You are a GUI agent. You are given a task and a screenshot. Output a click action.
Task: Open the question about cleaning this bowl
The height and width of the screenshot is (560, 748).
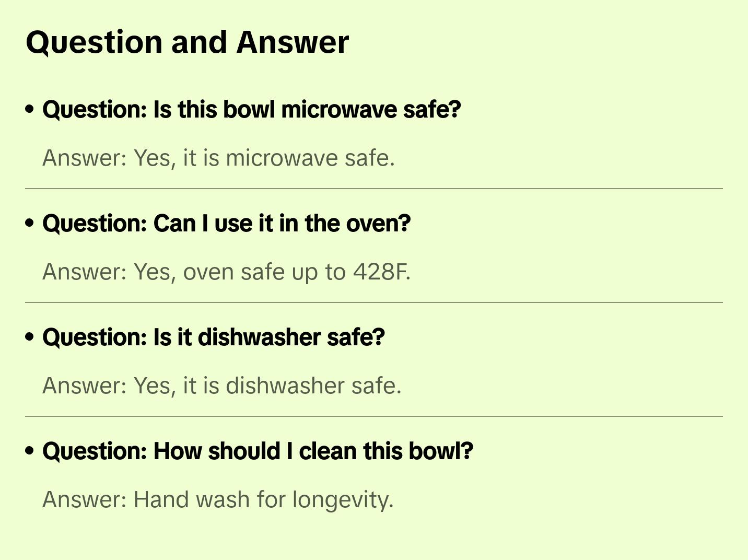258,451
